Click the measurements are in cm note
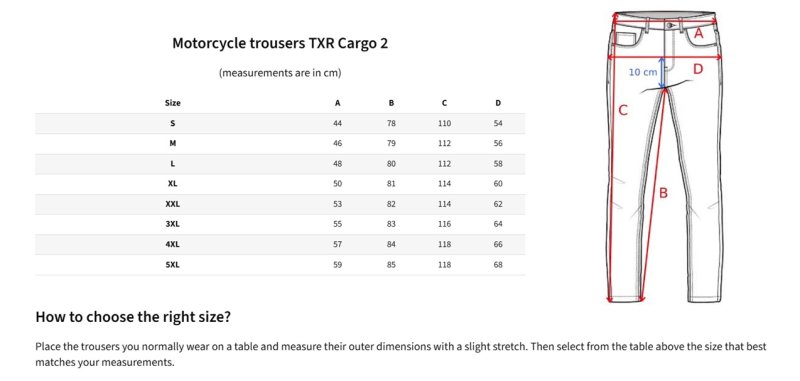Image resolution: width=800 pixels, height=381 pixels. 280,72
